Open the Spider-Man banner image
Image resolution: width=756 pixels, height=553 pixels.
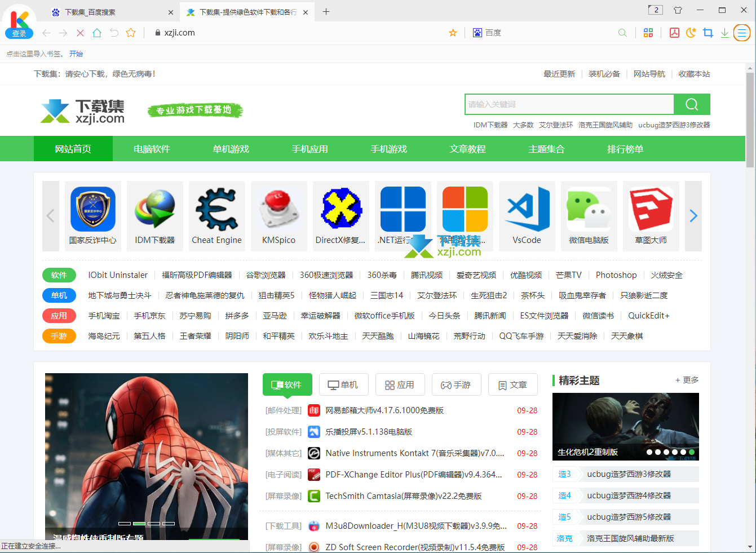pos(147,457)
